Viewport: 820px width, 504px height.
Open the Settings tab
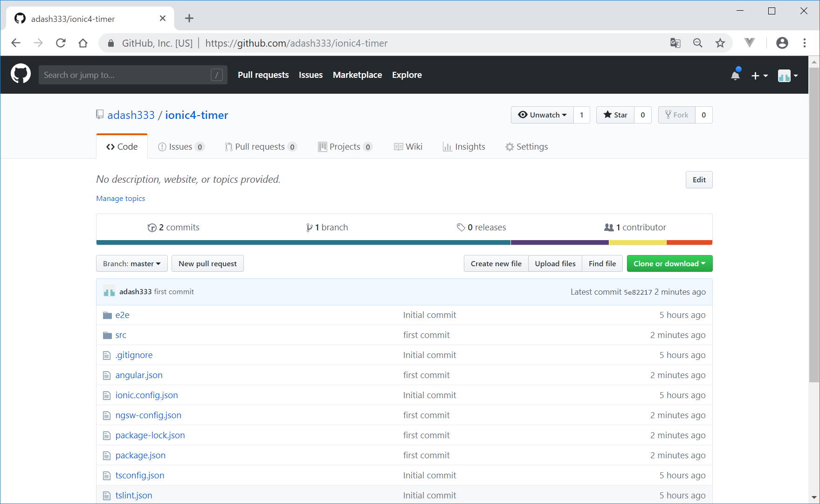click(526, 147)
